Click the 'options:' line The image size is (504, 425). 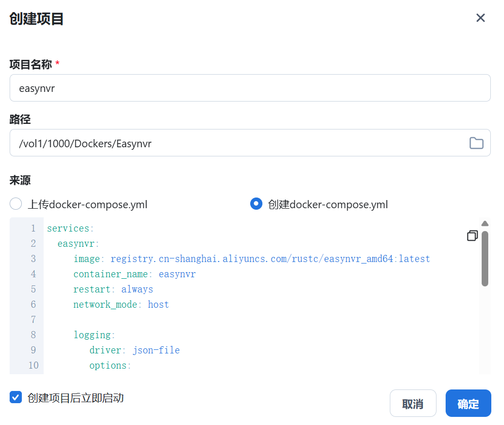[x=110, y=366]
